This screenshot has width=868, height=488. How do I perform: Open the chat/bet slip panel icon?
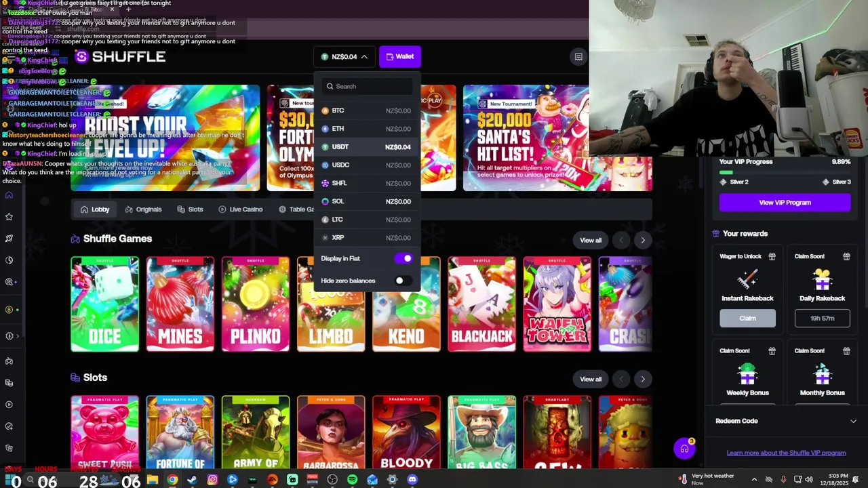pyautogui.click(x=578, y=57)
